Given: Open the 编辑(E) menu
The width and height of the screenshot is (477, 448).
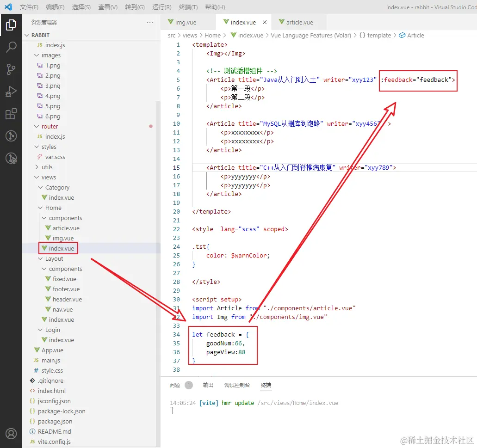Looking at the screenshot, I should pyautogui.click(x=55, y=7).
